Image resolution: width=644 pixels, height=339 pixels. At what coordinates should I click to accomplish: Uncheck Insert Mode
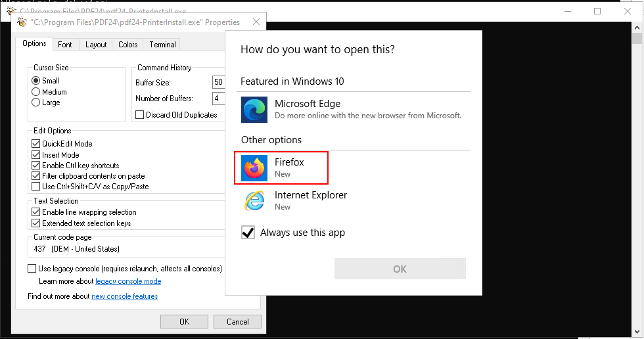35,155
